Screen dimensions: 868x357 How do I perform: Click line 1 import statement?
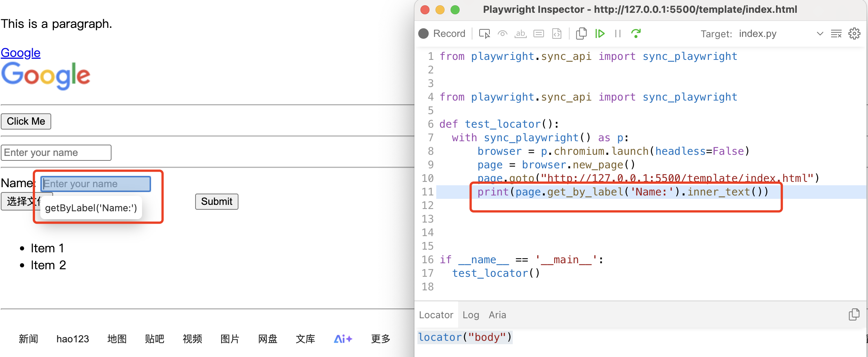click(x=588, y=56)
